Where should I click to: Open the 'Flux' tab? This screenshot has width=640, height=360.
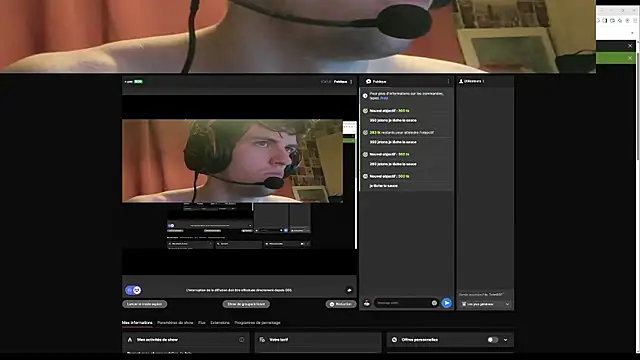202,322
